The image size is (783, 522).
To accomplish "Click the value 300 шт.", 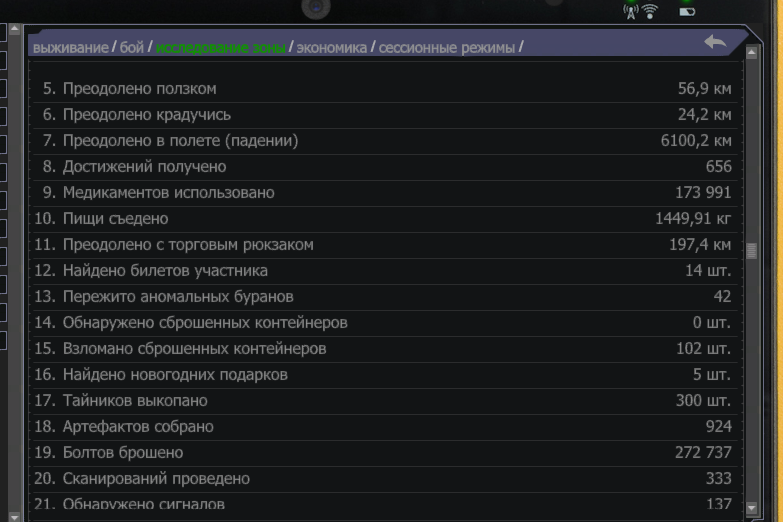I will (x=704, y=401).
